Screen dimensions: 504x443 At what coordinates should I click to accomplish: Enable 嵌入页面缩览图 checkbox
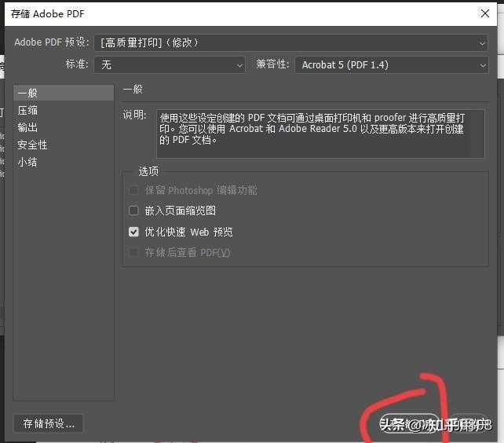tap(133, 211)
